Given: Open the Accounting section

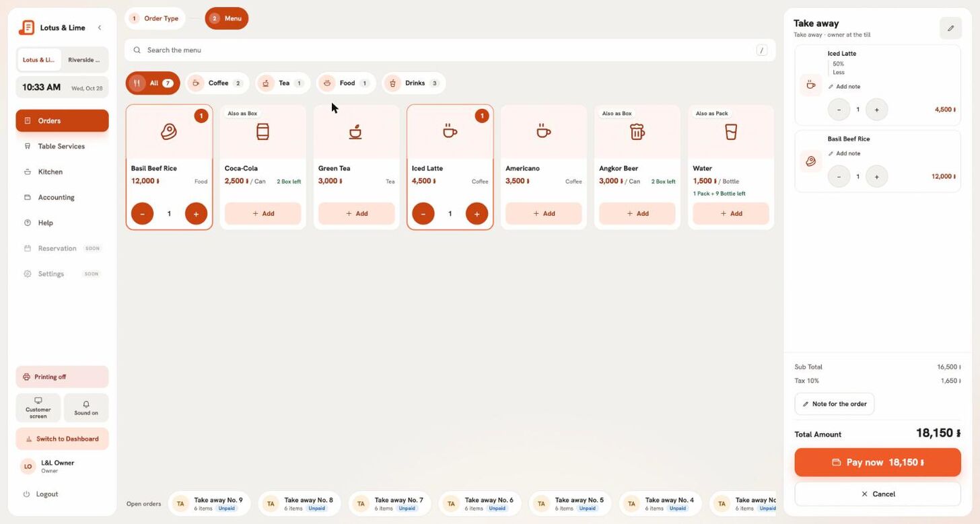Looking at the screenshot, I should pyautogui.click(x=62, y=197).
